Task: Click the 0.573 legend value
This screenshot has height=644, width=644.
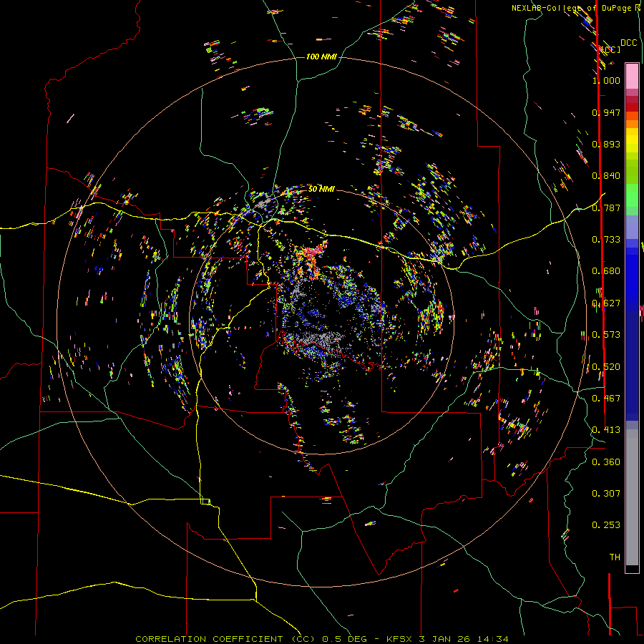Action: pyautogui.click(x=606, y=335)
